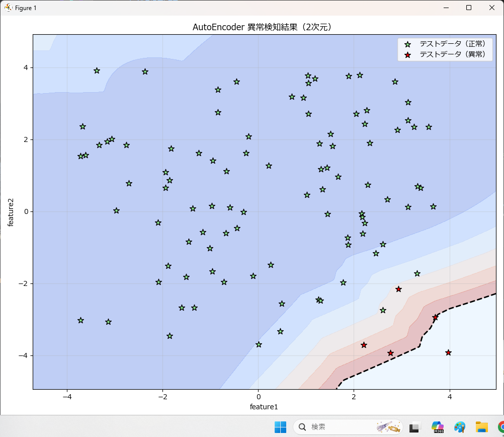This screenshot has width=504, height=437.
Task: Switch to Google Chrome on the taskbar
Action: [500, 427]
